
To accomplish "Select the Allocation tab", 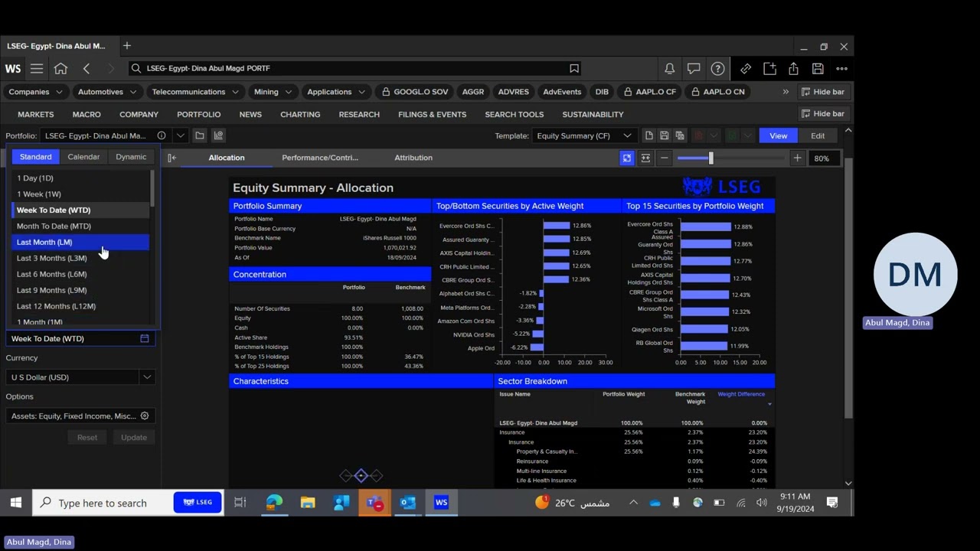I will coord(227,158).
